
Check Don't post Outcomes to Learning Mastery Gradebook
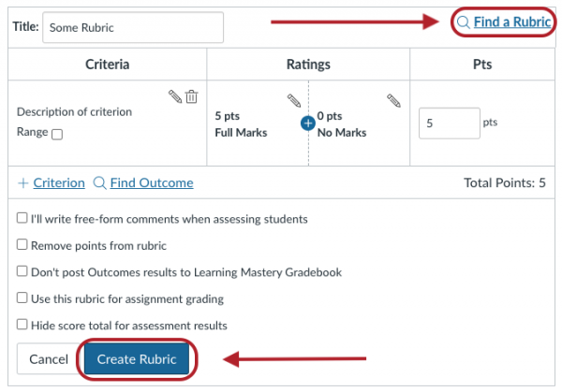[22, 272]
